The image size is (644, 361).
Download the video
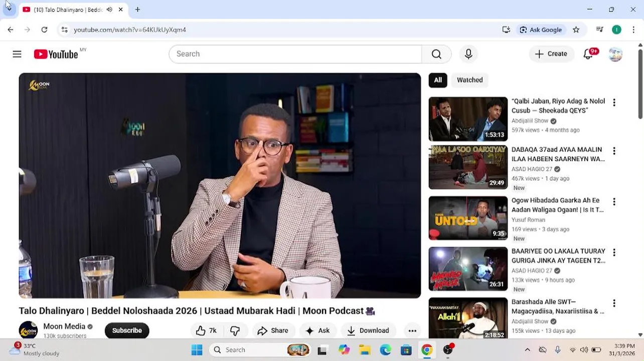[x=368, y=330]
